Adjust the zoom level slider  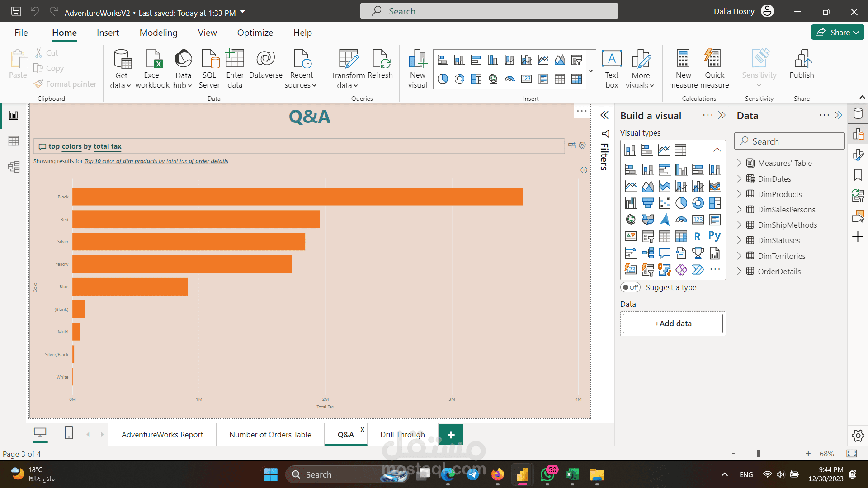click(x=759, y=454)
